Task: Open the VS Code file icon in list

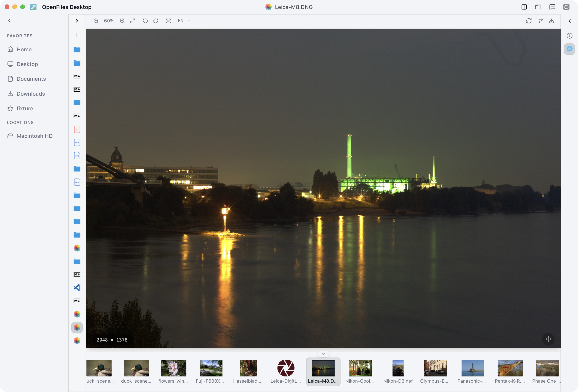Action: (77, 288)
